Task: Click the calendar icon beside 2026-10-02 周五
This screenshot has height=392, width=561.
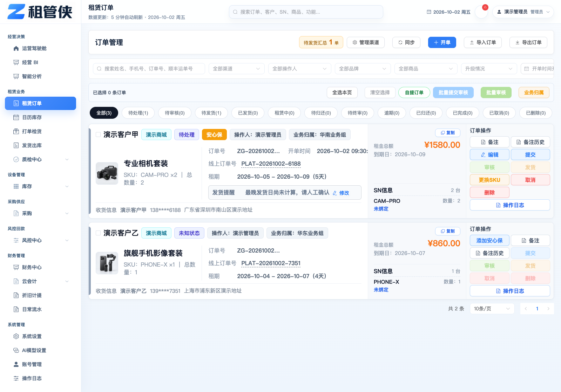Action: click(x=429, y=12)
